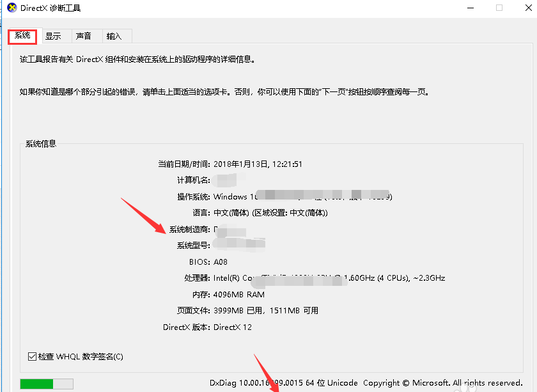The image size is (537, 392).
Task: Minimize the DirectX 诊断工具 window
Action: (470, 8)
